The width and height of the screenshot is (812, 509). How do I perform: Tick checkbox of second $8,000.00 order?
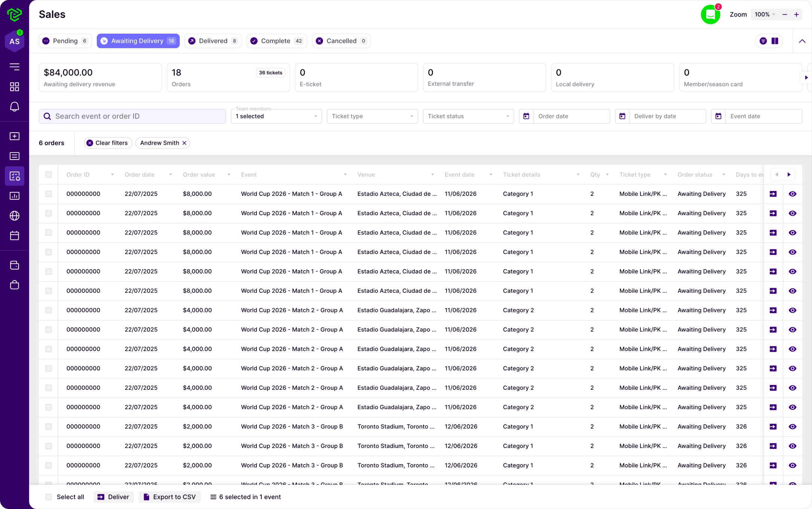click(49, 213)
